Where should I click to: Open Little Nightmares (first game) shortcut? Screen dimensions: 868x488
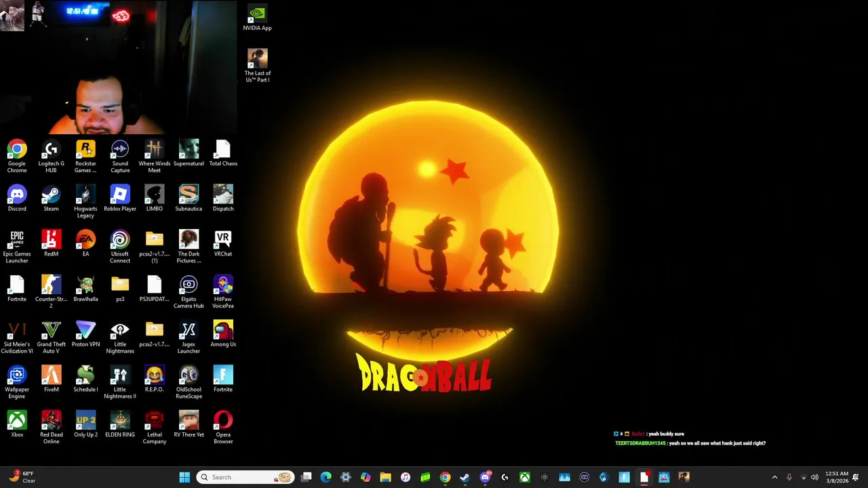pyautogui.click(x=120, y=338)
